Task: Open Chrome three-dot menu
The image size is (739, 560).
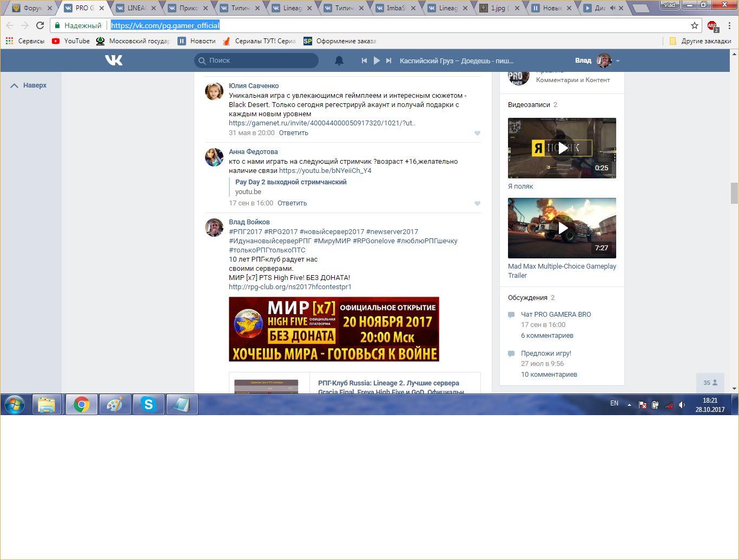Action: (729, 25)
